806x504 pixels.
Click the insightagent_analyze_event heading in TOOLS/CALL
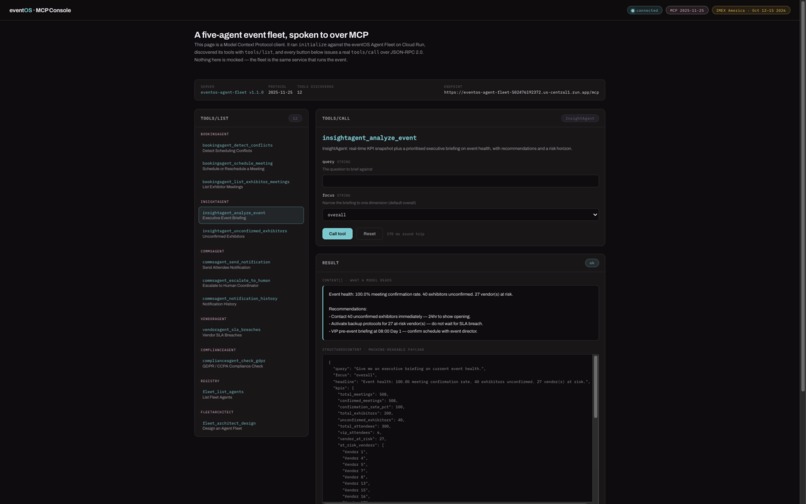[x=369, y=138]
